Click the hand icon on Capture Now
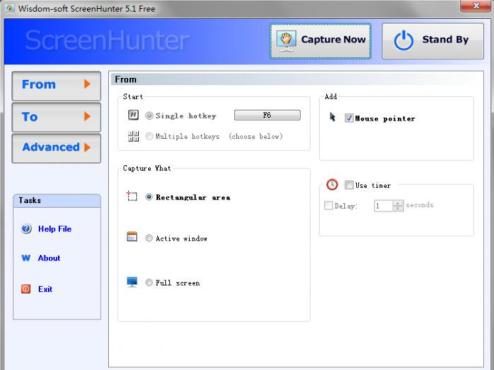The image size is (494, 370). 286,40
